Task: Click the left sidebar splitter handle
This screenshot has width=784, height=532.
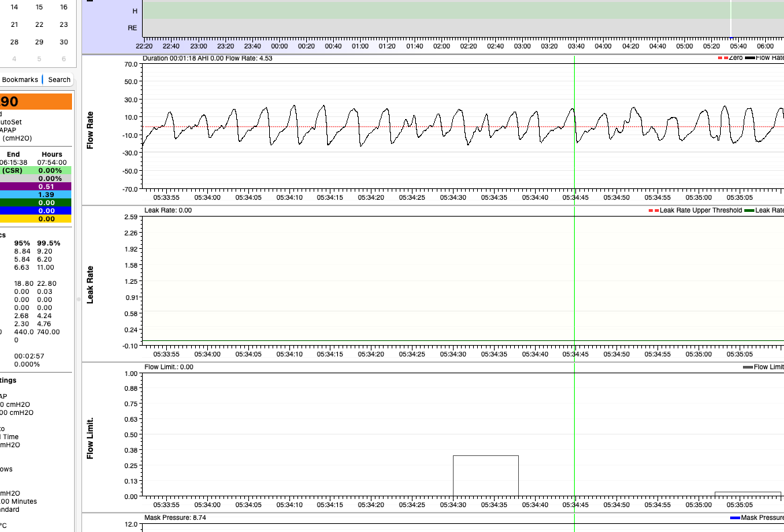Action: pyautogui.click(x=79, y=299)
